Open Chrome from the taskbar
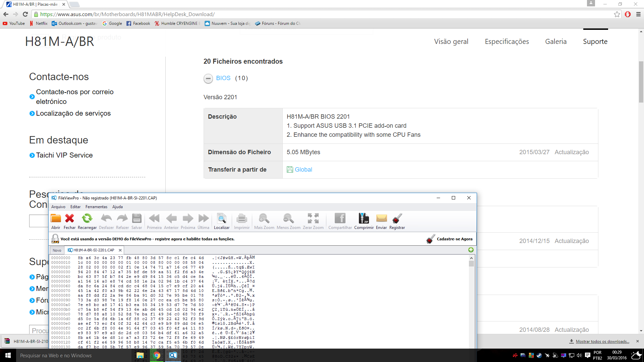644x362 pixels. [x=157, y=355]
